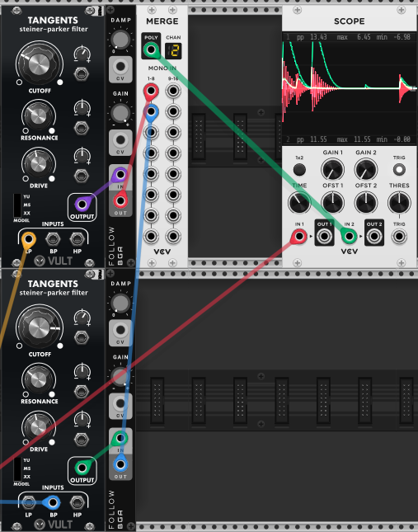Click the Scope OUT 2 jack
The width and height of the screenshot is (418, 532).
pyautogui.click(x=374, y=236)
